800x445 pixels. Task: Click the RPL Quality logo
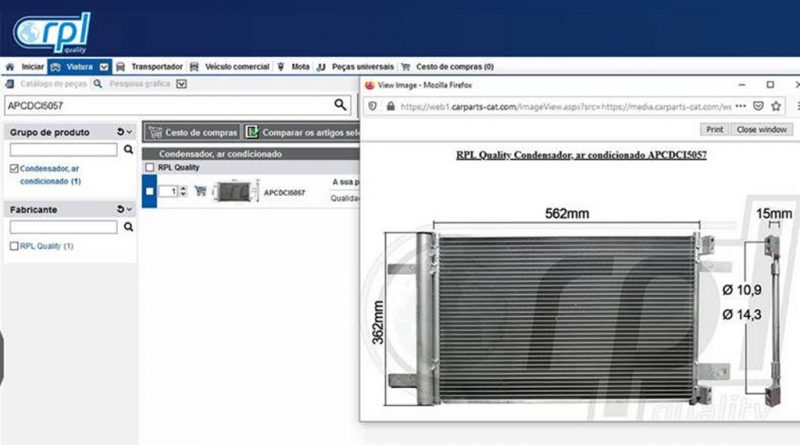(x=52, y=32)
